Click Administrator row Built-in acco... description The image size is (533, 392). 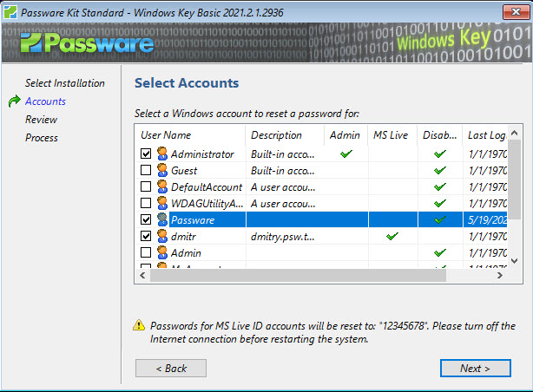point(283,154)
